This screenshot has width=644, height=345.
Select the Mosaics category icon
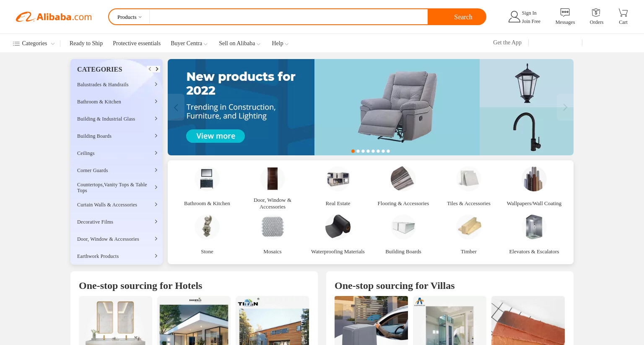pos(273,227)
